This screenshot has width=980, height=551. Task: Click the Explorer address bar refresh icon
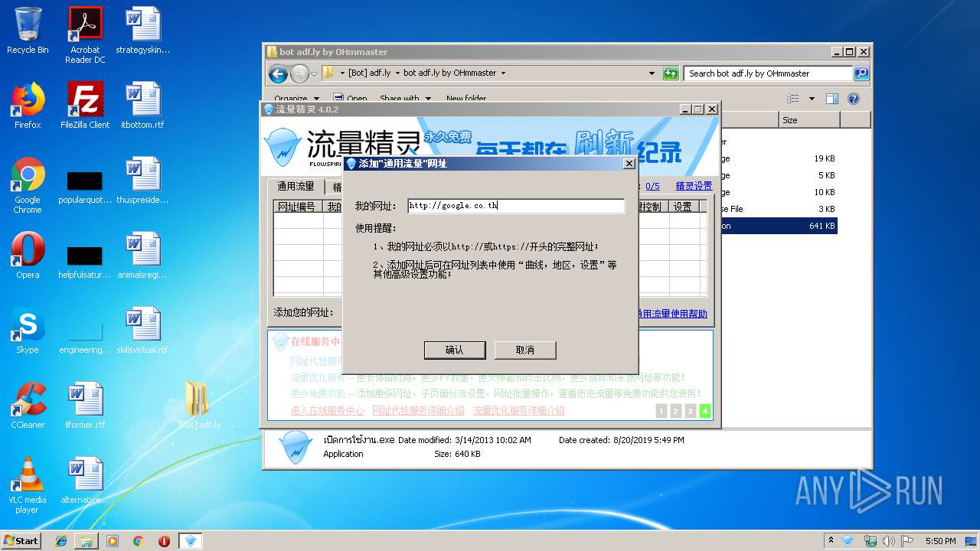point(671,73)
